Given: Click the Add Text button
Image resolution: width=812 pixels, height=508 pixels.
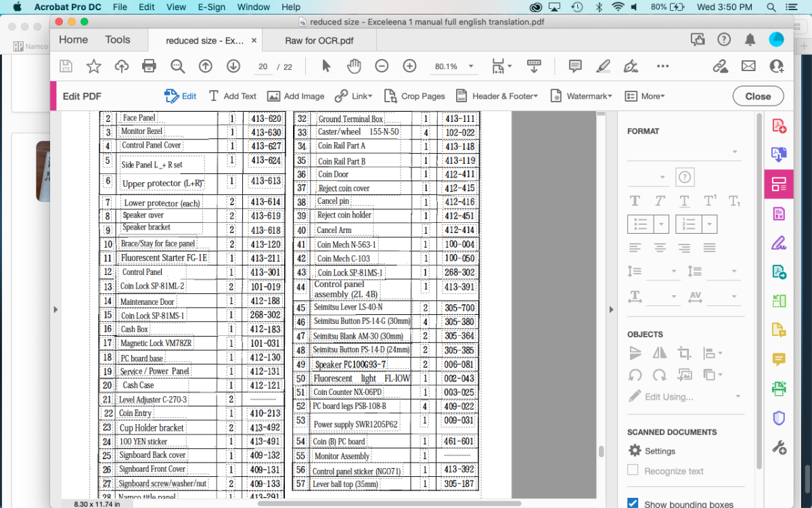Looking at the screenshot, I should coord(232,96).
